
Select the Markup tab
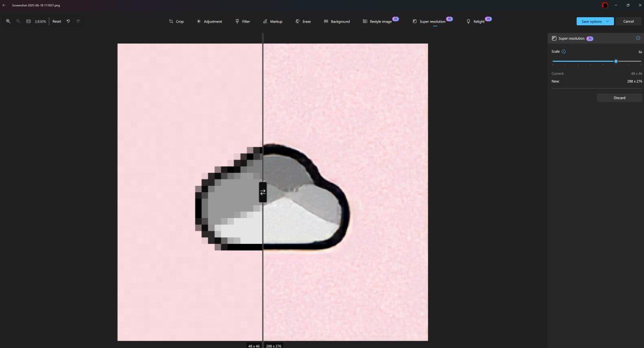point(272,21)
